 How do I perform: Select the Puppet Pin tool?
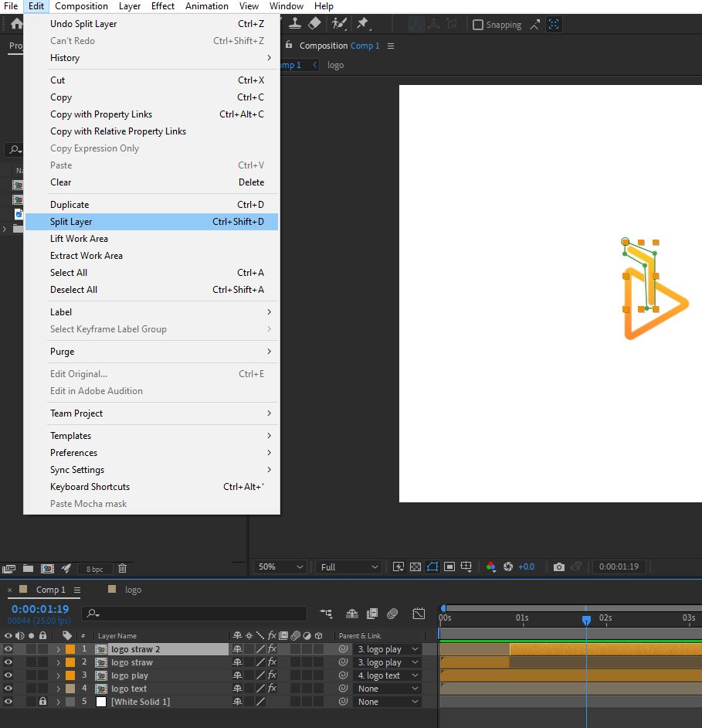click(x=362, y=25)
